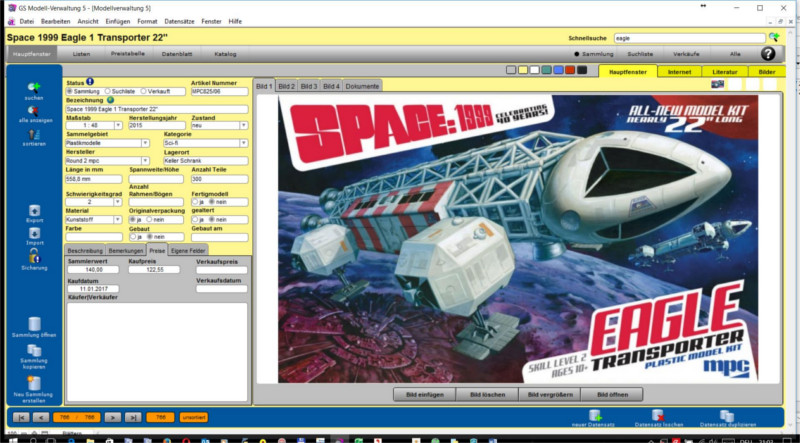Open the Dokumente tab
800x443 pixels.
pos(362,86)
